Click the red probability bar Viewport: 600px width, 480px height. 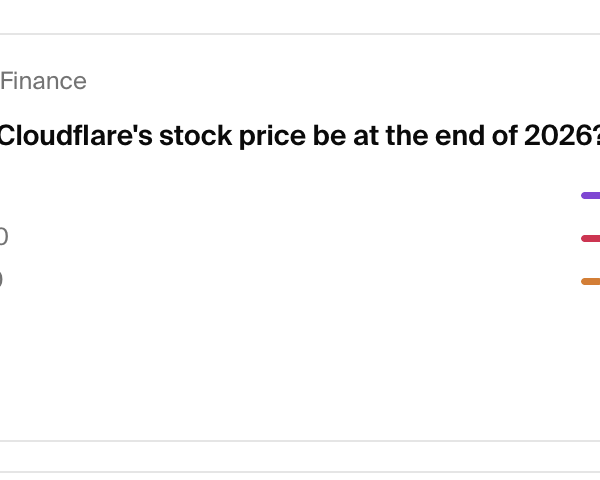(x=591, y=239)
